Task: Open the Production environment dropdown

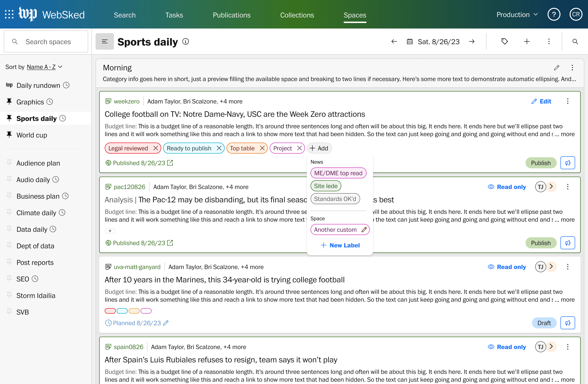Action: coord(517,14)
